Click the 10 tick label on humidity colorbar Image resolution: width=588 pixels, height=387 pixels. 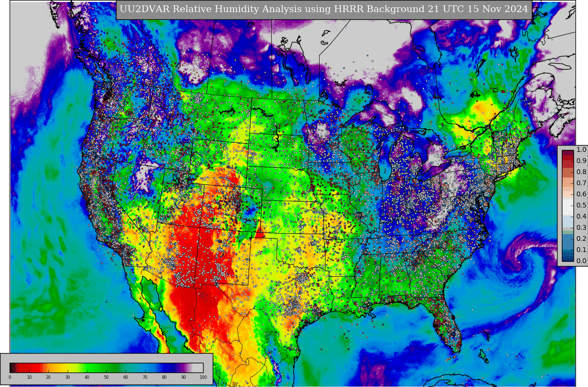tap(29, 377)
